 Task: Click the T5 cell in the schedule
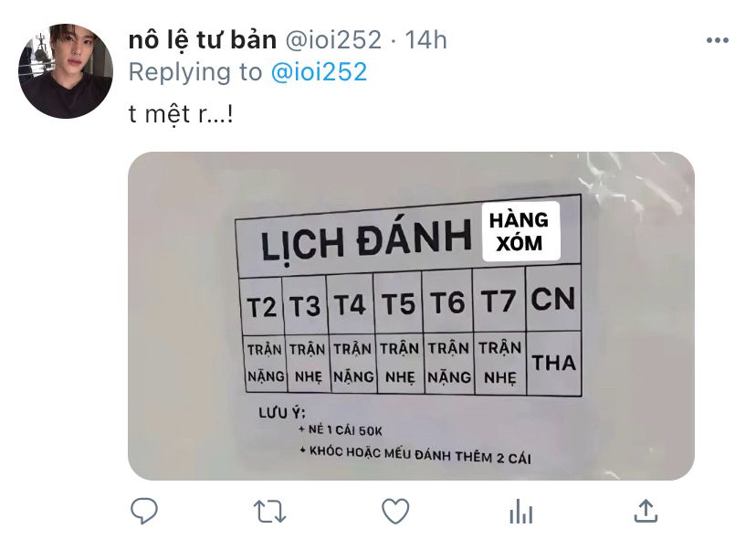click(398, 303)
